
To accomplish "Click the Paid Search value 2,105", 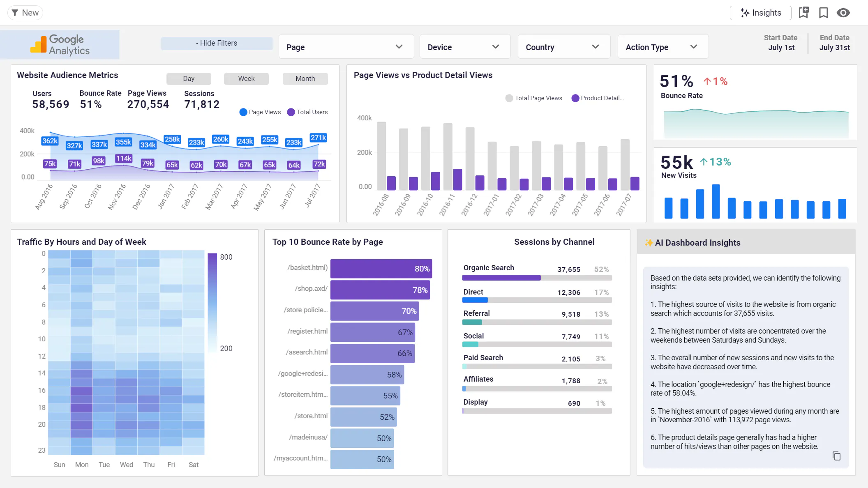I will tap(571, 359).
